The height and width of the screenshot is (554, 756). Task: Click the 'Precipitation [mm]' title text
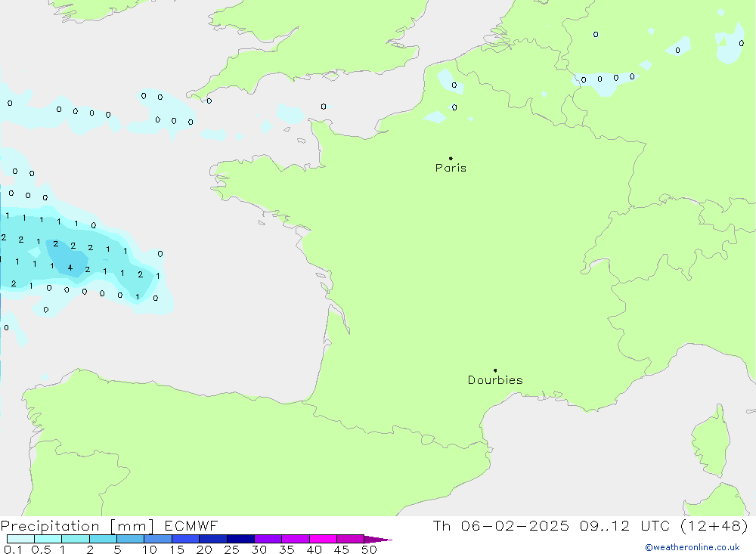click(x=77, y=526)
